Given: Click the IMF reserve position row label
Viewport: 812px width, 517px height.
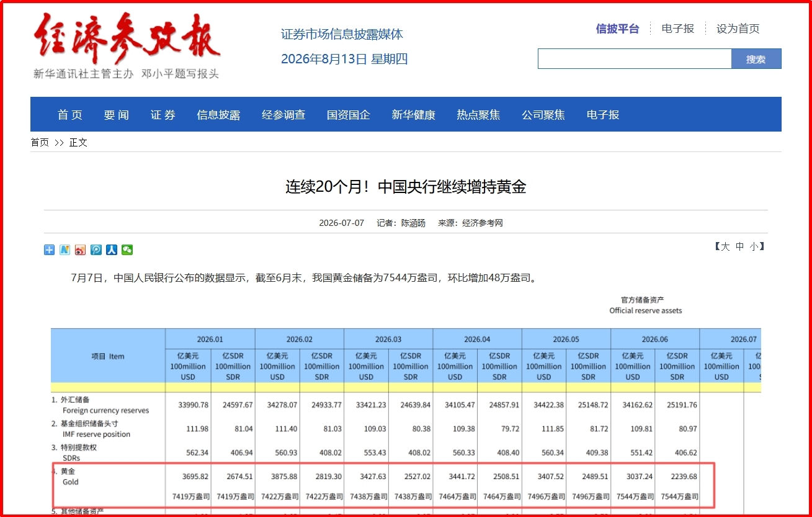Looking at the screenshot, I should [x=96, y=434].
